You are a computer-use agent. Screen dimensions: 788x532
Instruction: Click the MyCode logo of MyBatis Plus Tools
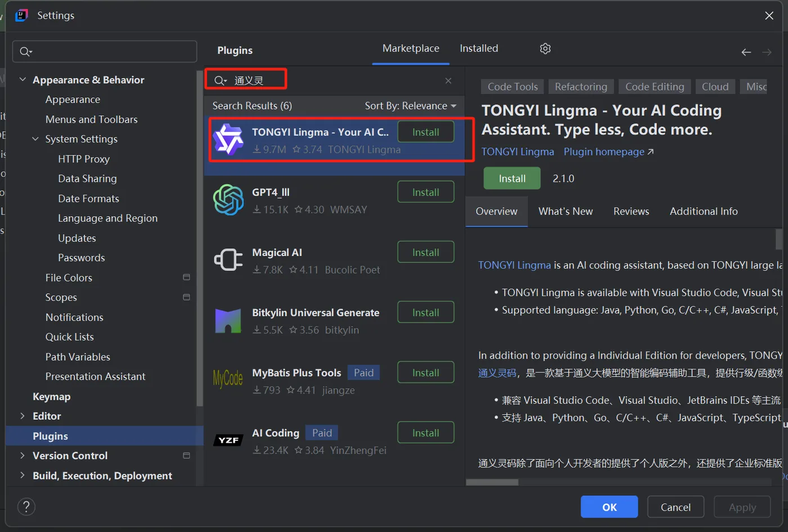[x=228, y=380]
